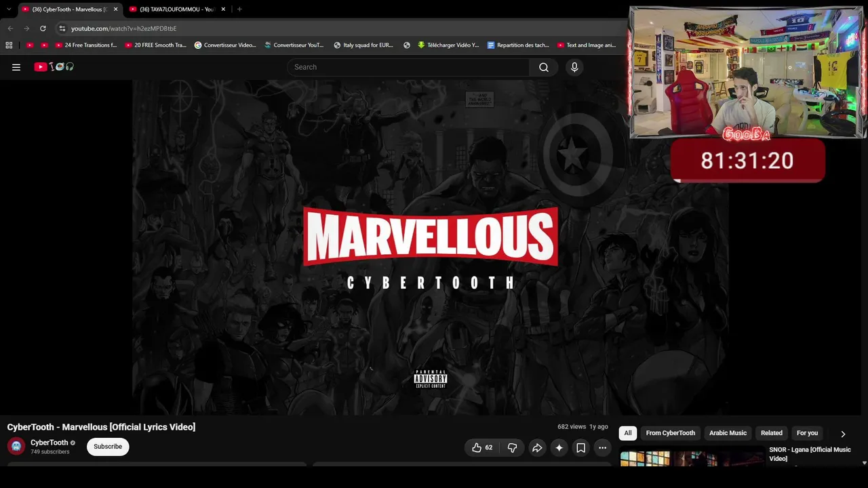Viewport: 868px width, 488px height.
Task: Select the From CyberTooth filter chip
Action: click(671, 433)
